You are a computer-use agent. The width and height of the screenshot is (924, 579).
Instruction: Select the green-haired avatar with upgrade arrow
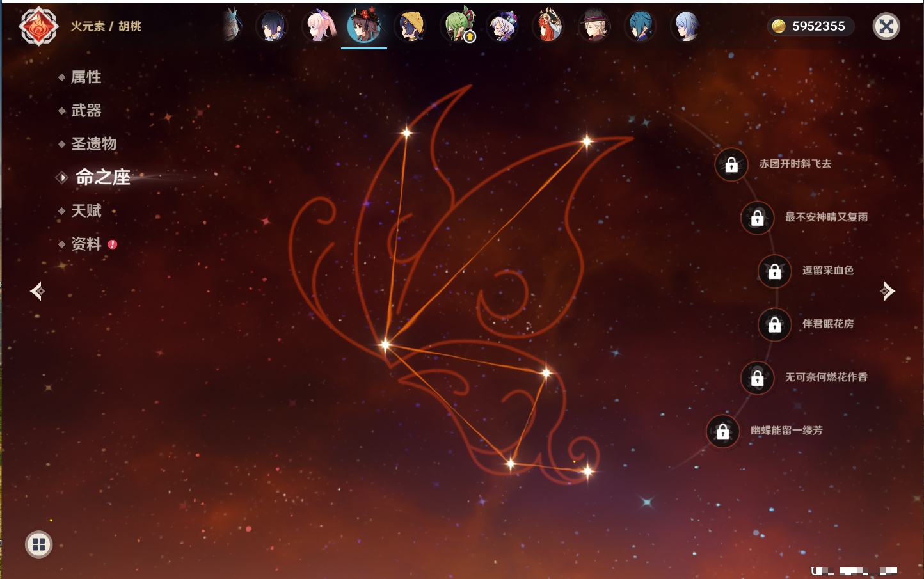click(459, 26)
